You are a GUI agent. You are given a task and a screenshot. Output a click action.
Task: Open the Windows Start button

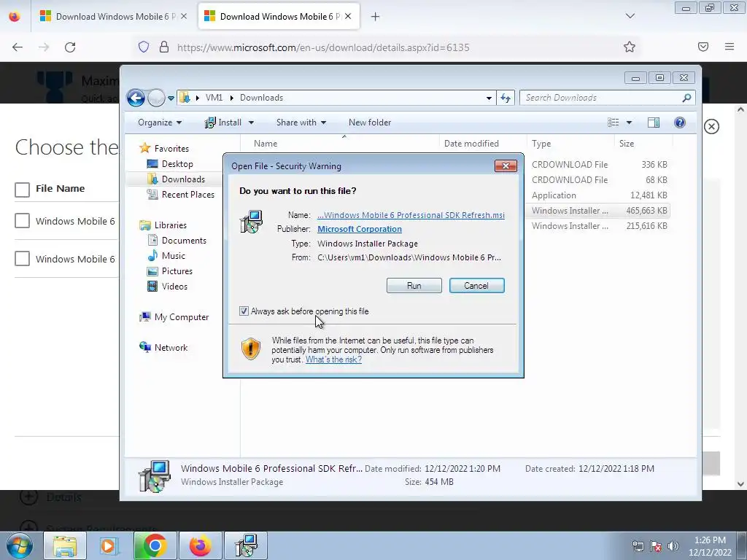tap(18, 545)
